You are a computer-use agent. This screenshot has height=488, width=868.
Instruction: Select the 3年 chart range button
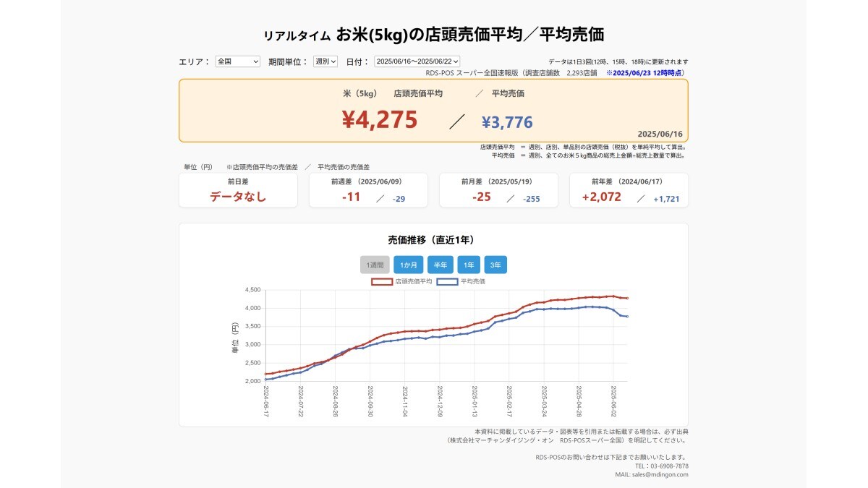(x=496, y=265)
